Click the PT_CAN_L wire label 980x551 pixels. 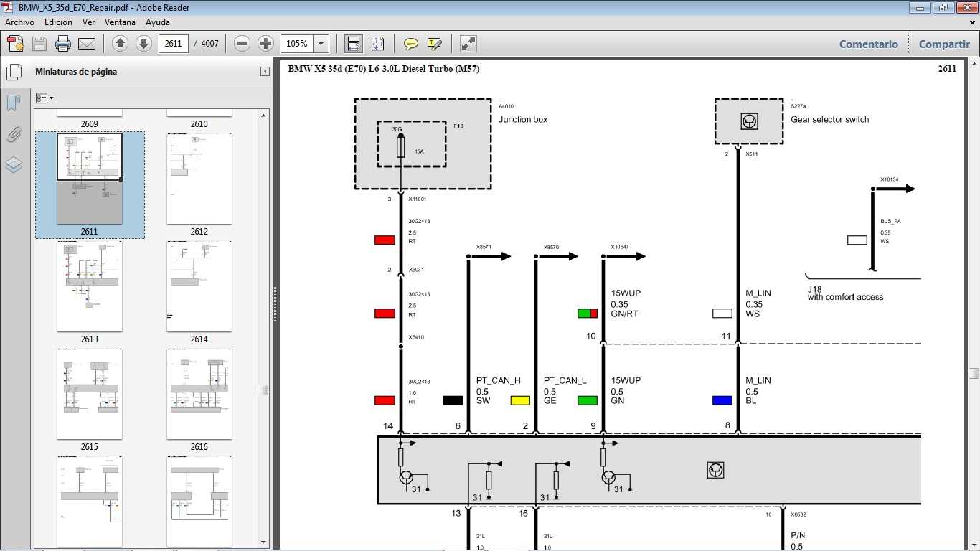tap(565, 380)
